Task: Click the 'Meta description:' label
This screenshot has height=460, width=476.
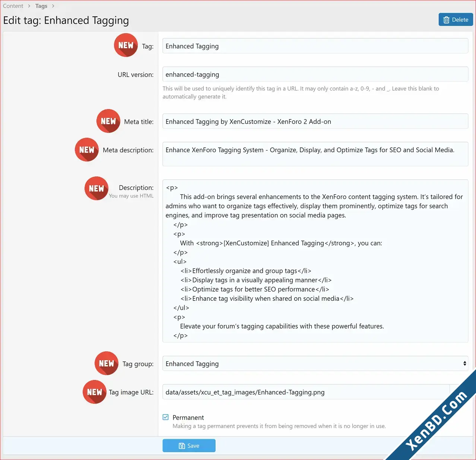Action: [128, 150]
